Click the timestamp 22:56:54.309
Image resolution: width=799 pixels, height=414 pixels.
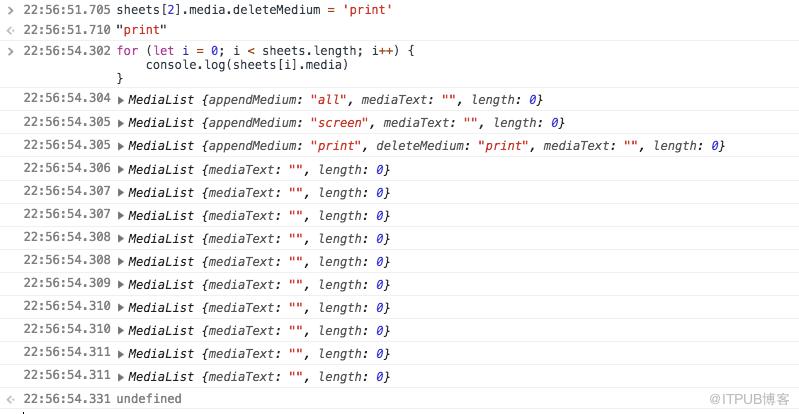click(x=67, y=282)
